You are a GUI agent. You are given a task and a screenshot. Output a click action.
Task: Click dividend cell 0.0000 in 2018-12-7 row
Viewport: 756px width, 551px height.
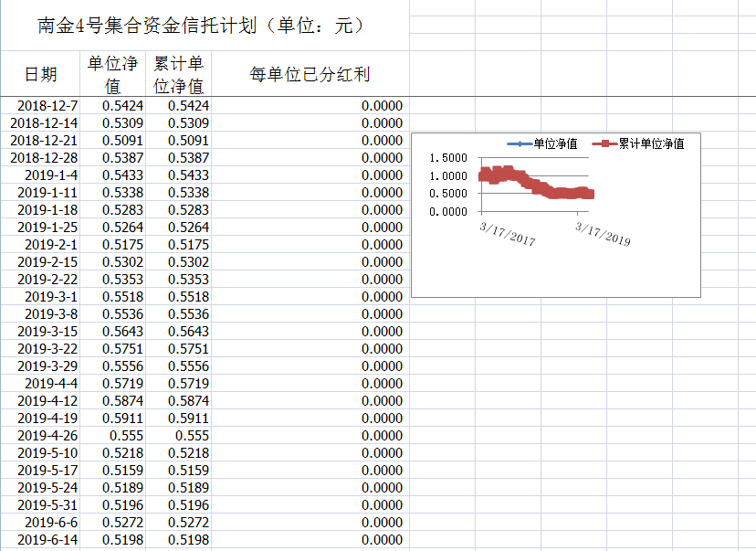click(x=310, y=106)
